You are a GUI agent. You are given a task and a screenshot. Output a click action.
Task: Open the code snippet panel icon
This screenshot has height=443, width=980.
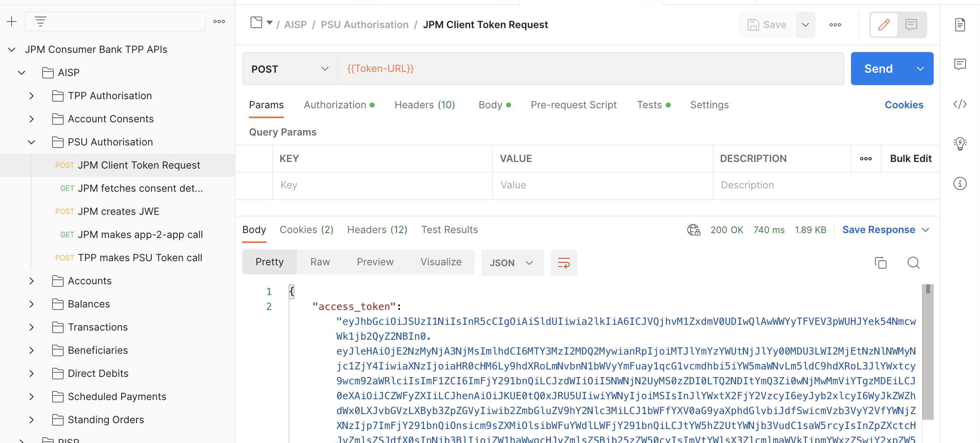[960, 104]
